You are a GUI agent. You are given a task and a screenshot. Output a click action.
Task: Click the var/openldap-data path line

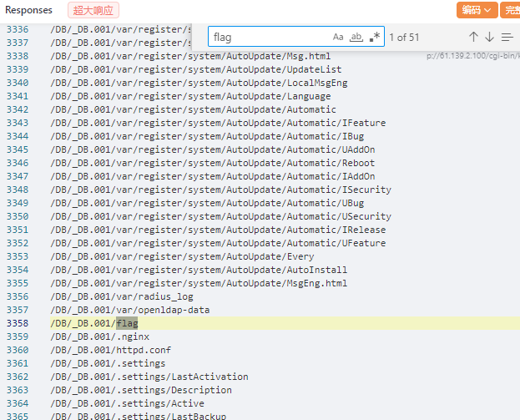(x=129, y=310)
